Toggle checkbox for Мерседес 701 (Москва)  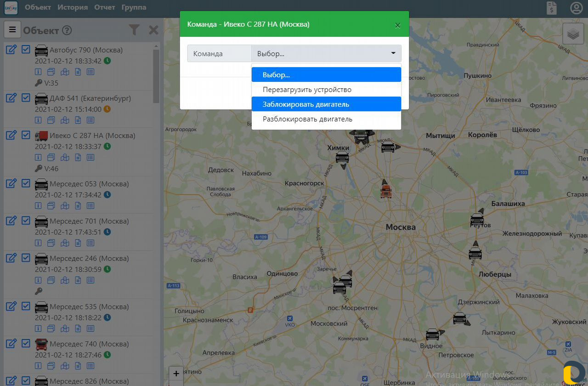tap(26, 220)
